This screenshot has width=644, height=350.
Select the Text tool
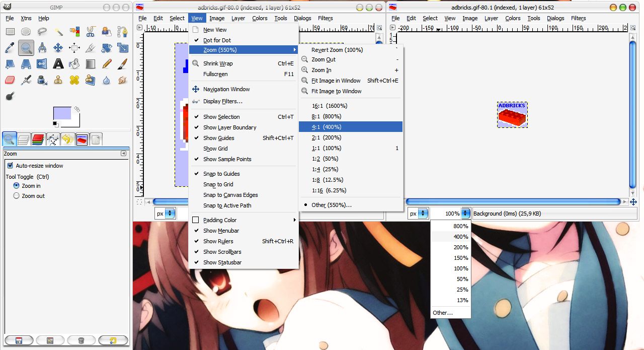pyautogui.click(x=58, y=64)
